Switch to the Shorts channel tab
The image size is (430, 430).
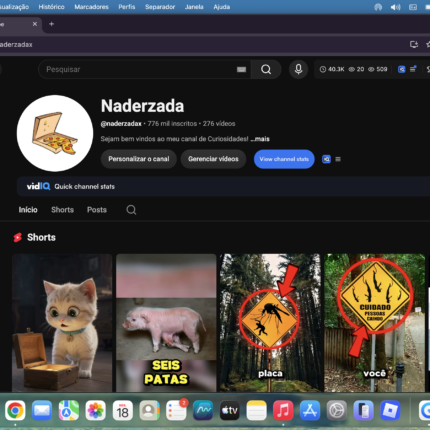[62, 210]
